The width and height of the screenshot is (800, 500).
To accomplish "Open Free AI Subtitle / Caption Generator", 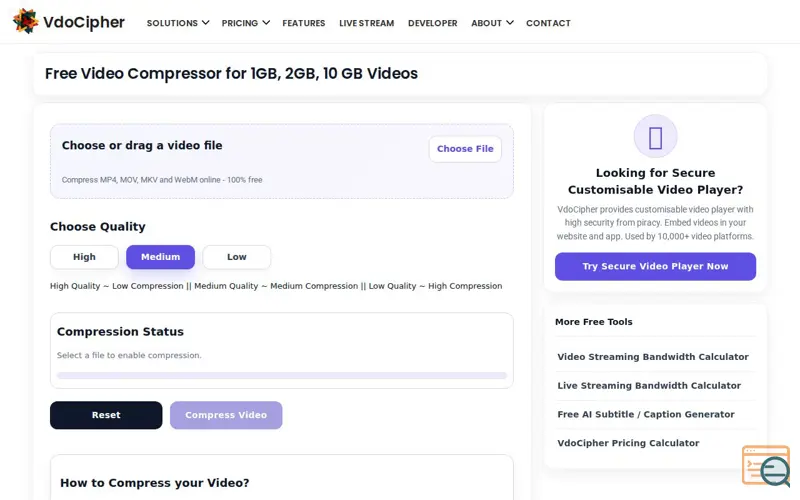I will click(x=646, y=414).
